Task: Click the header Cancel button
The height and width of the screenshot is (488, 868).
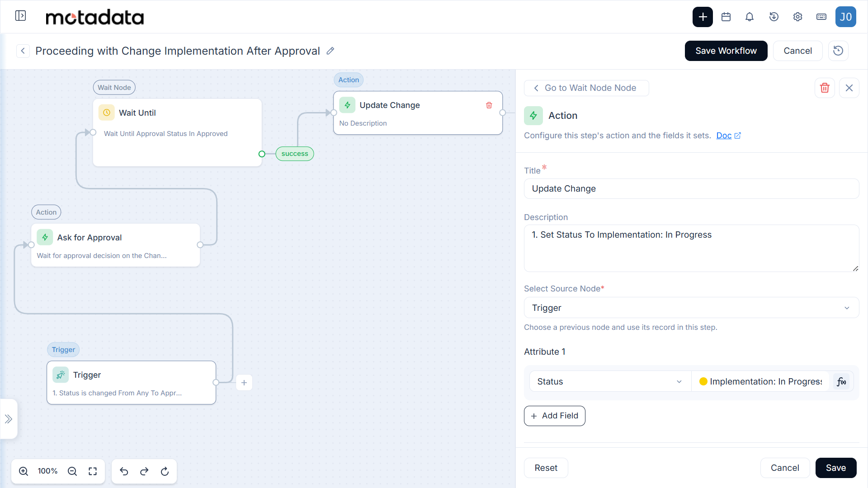Action: click(x=797, y=51)
